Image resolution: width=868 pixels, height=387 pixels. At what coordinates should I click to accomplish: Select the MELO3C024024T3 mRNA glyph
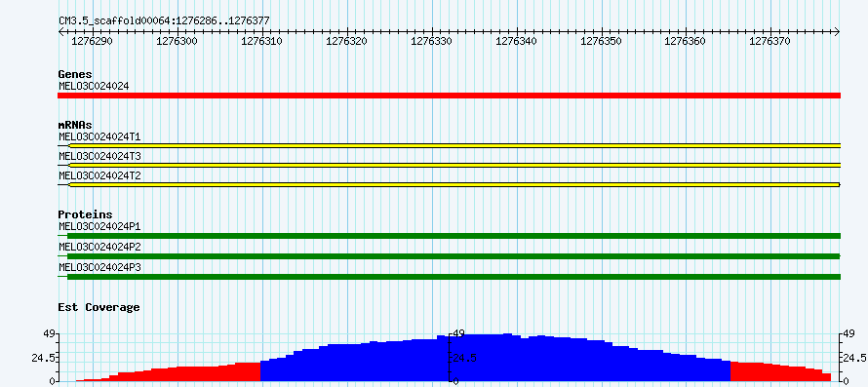(x=449, y=165)
